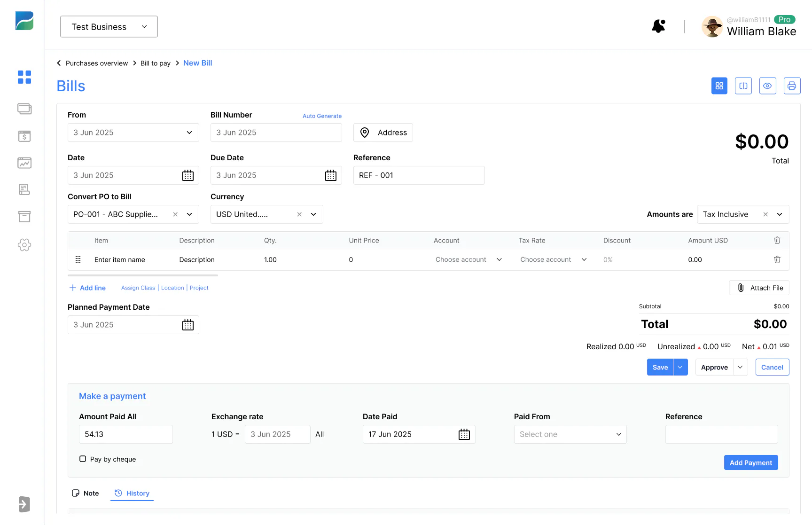Go to Bill to pay breadcrumb
812x525 pixels.
156,63
